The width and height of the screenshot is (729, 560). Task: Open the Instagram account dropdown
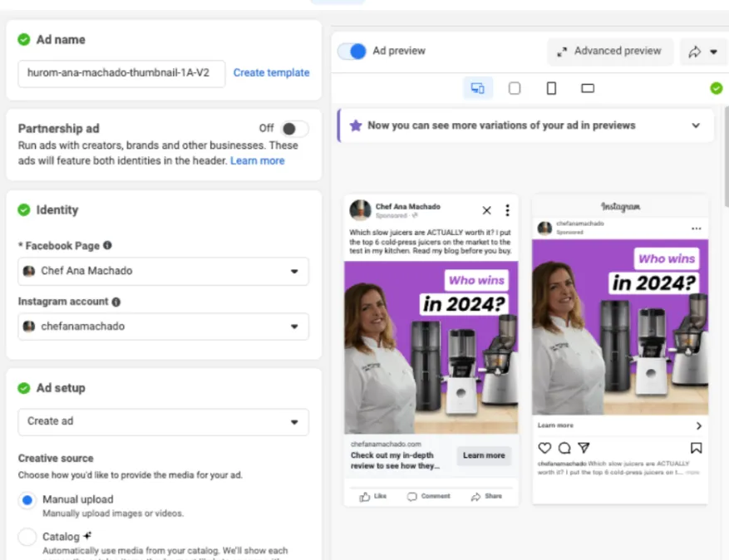(x=163, y=327)
